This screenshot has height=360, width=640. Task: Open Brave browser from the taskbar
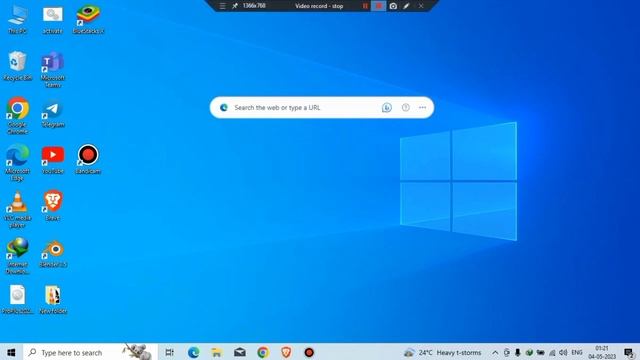(x=286, y=352)
